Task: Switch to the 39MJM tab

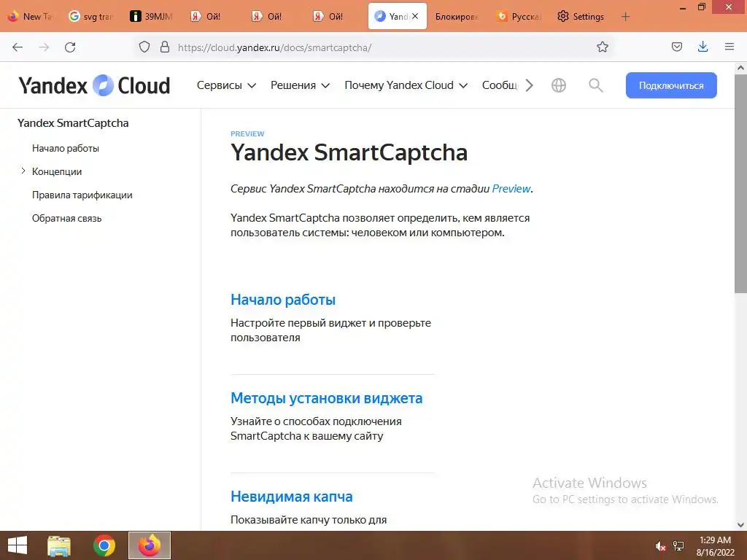Action: click(152, 17)
